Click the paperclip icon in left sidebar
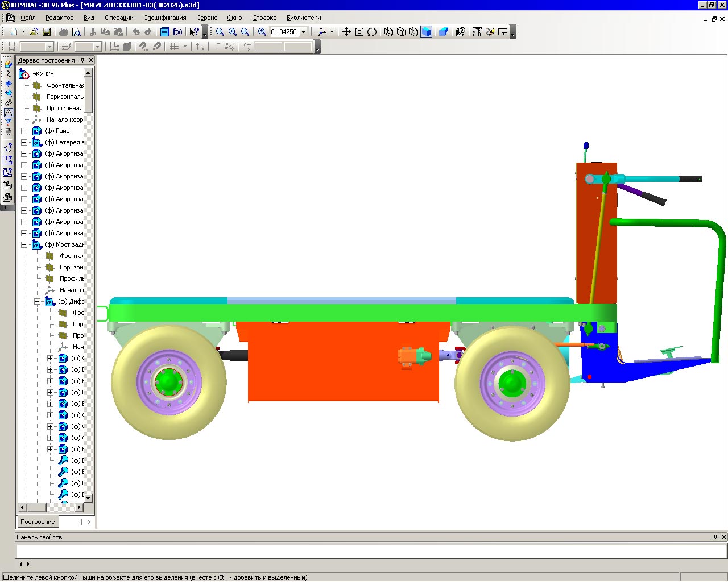Viewport: 728px width, 582px height. pos(8,103)
